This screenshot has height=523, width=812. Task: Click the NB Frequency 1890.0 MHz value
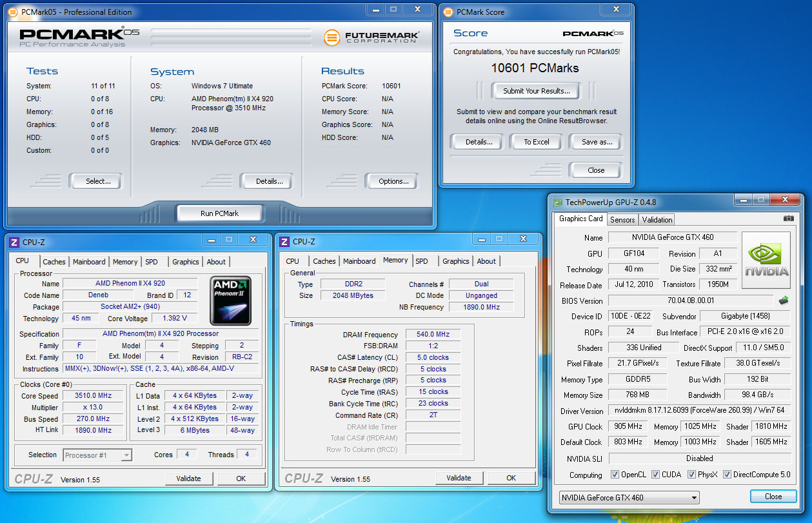click(x=481, y=307)
